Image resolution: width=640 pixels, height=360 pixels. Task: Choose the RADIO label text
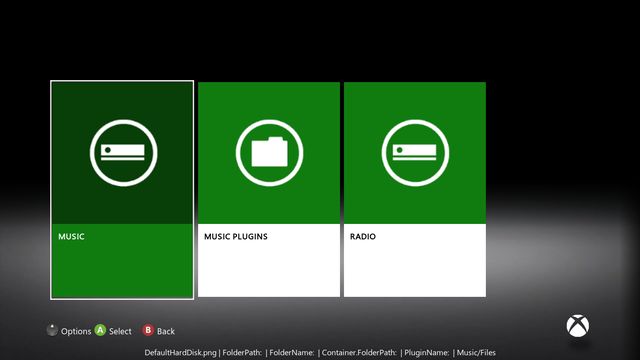363,237
